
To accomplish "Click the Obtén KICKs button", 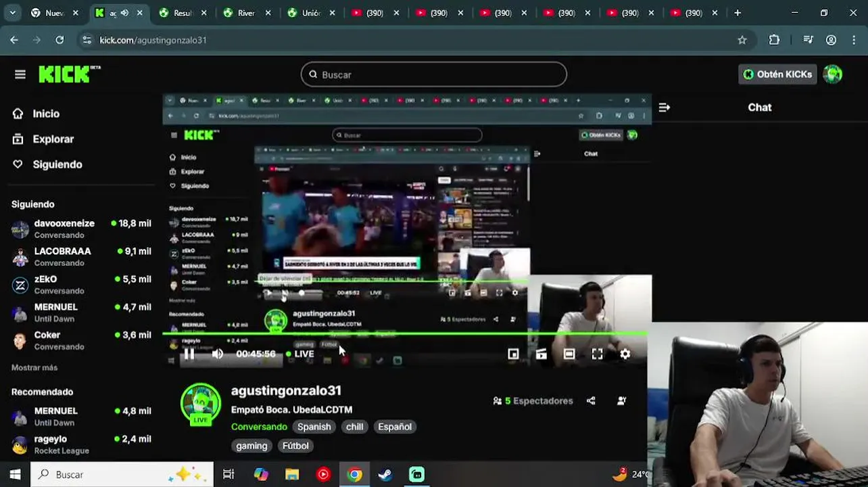I will [x=777, y=74].
